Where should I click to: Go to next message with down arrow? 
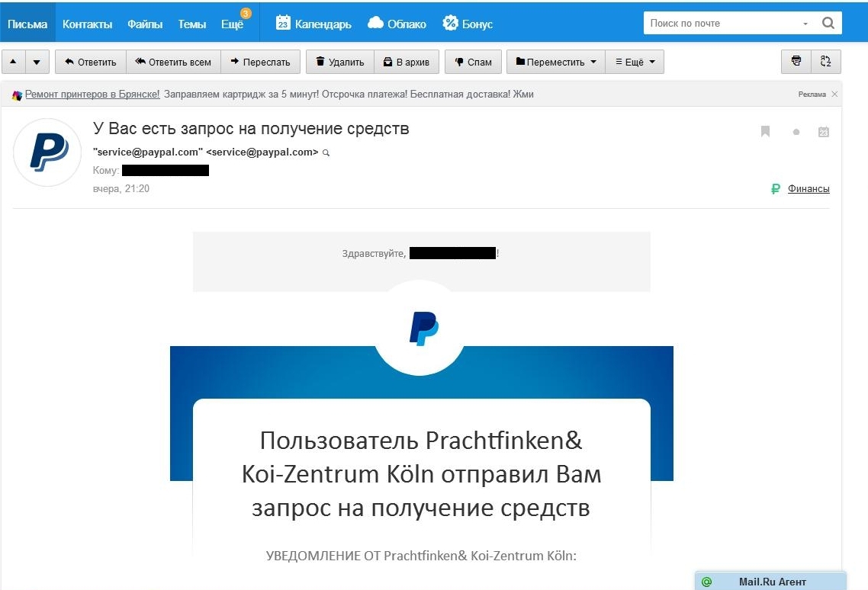tap(36, 62)
